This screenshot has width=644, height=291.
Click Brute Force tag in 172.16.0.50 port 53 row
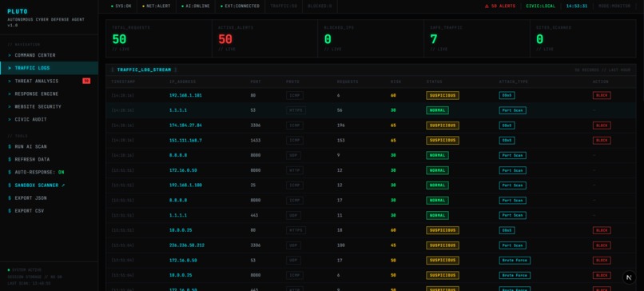(515, 260)
